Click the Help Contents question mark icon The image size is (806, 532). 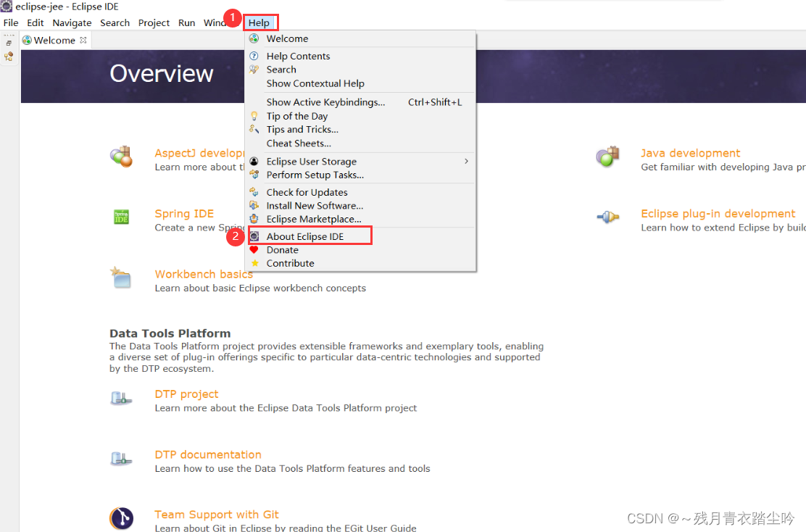click(x=255, y=56)
